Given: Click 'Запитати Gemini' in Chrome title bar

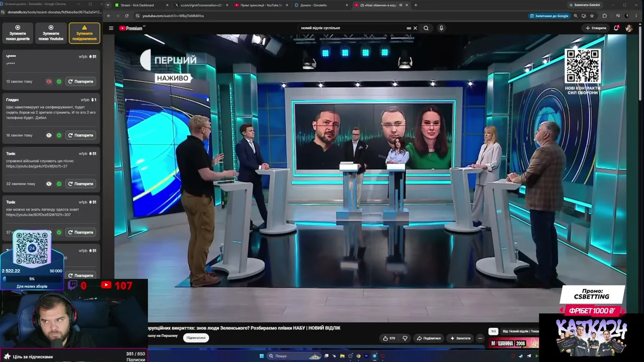Looking at the screenshot, I should [x=585, y=5].
